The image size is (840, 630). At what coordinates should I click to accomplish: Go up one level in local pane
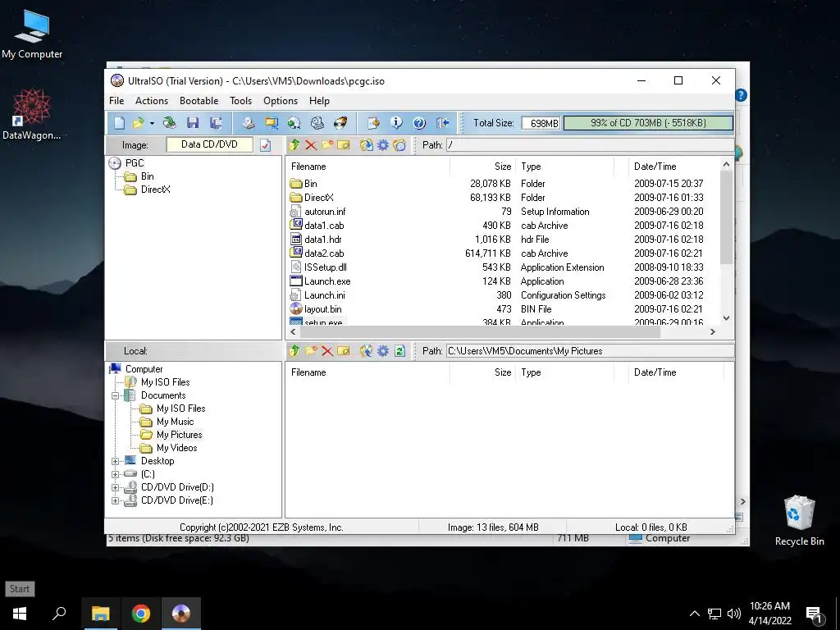point(294,351)
